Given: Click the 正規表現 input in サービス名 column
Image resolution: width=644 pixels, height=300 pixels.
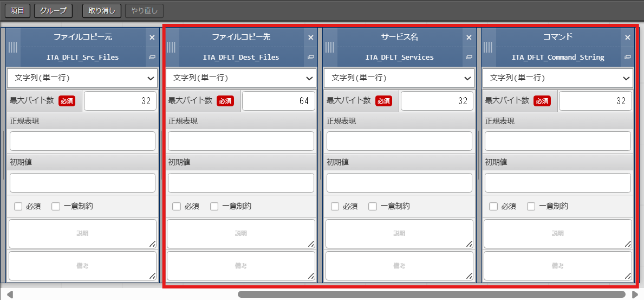Looking at the screenshot, I should click(400, 141).
